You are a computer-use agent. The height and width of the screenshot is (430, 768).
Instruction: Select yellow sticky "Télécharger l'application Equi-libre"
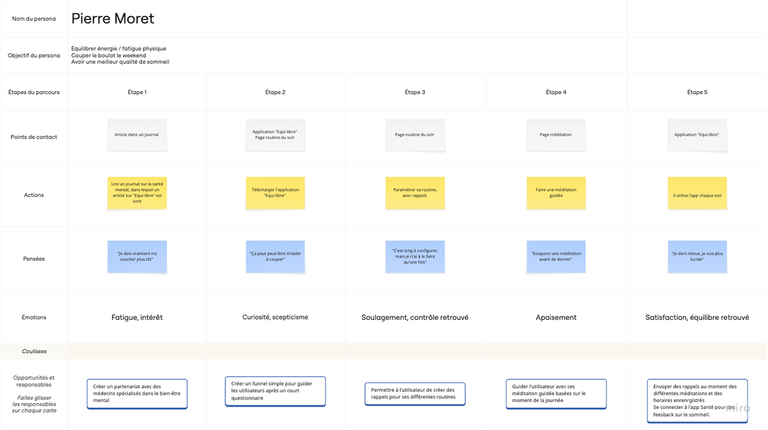point(275,193)
